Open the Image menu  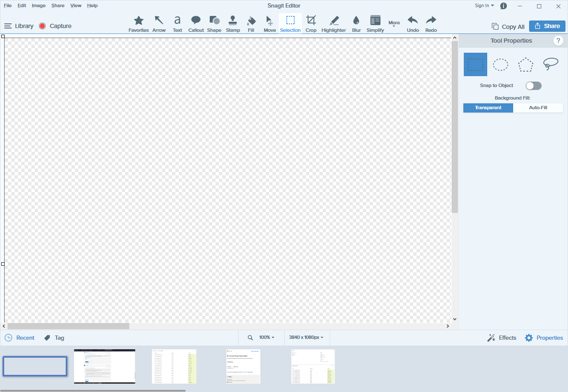pos(39,5)
